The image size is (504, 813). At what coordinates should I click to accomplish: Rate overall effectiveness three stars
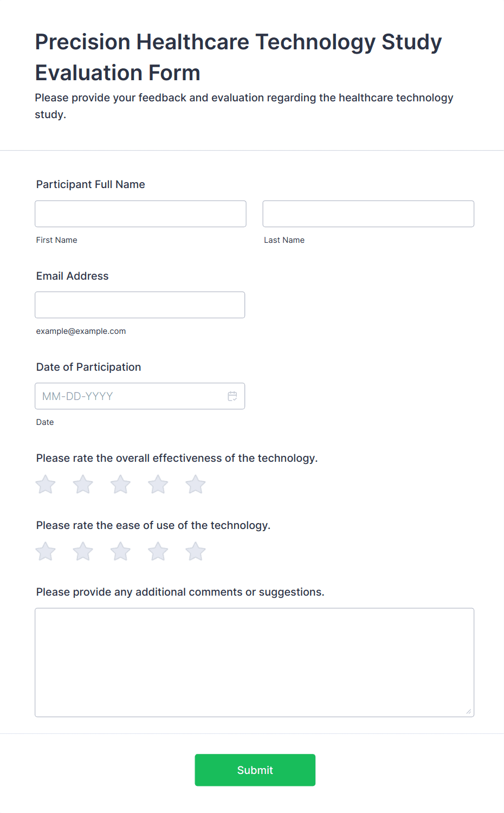point(120,485)
